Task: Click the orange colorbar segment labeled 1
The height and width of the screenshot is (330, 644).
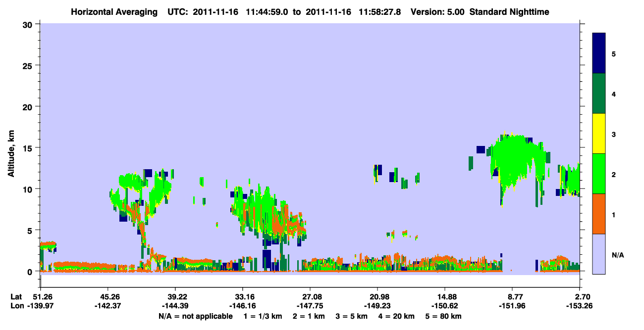Action: click(599, 214)
